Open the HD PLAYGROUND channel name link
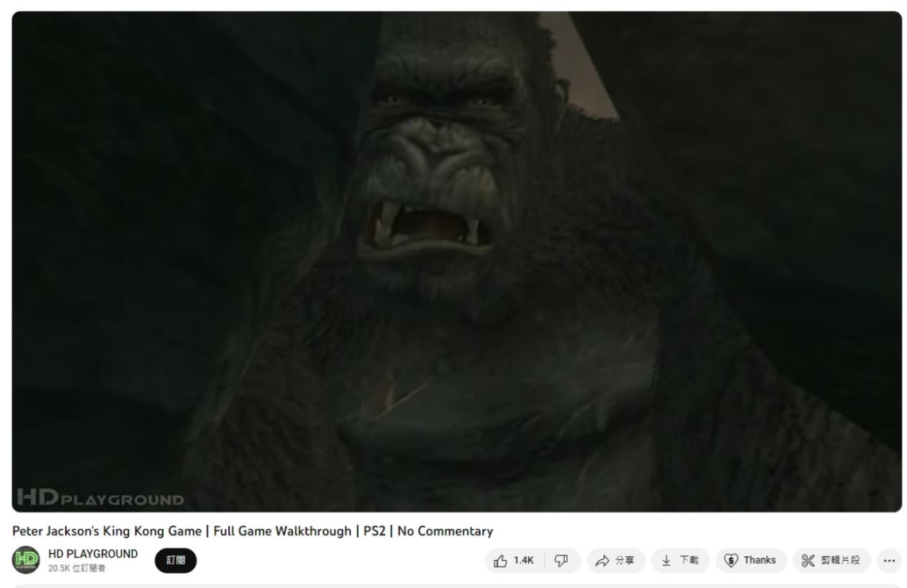Screen dimensions: 907x588 pos(93,554)
